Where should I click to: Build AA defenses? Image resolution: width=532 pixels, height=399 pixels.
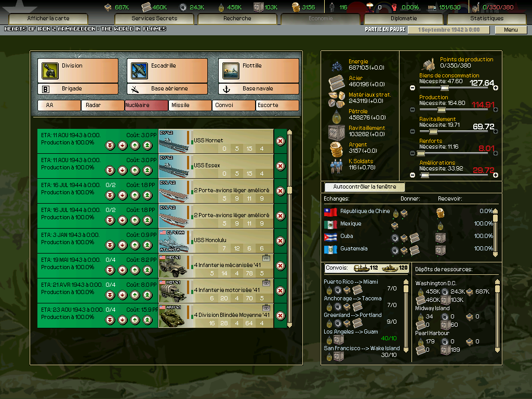pos(59,105)
